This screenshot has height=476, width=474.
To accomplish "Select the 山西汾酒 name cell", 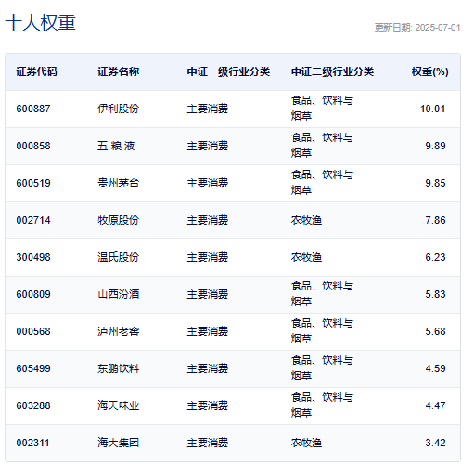I will pyautogui.click(x=119, y=294).
